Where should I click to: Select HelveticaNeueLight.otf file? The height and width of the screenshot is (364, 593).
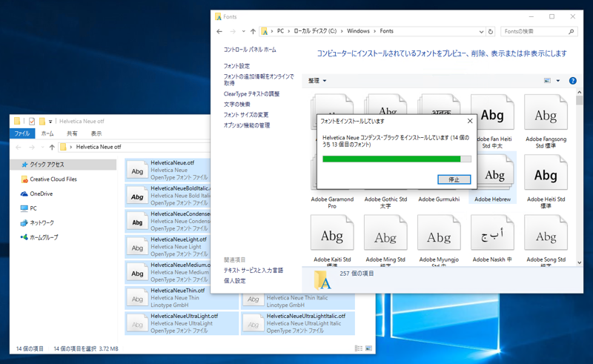[168, 247]
